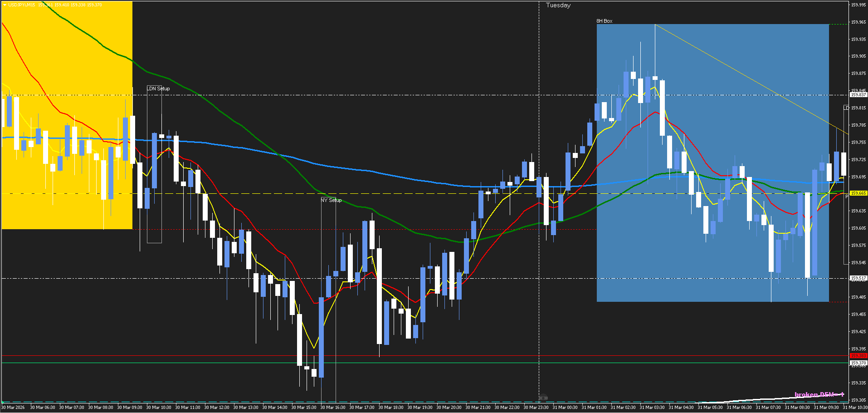Select the yellow 159.665 price tag
The height and width of the screenshot is (413, 868).
pos(858,193)
